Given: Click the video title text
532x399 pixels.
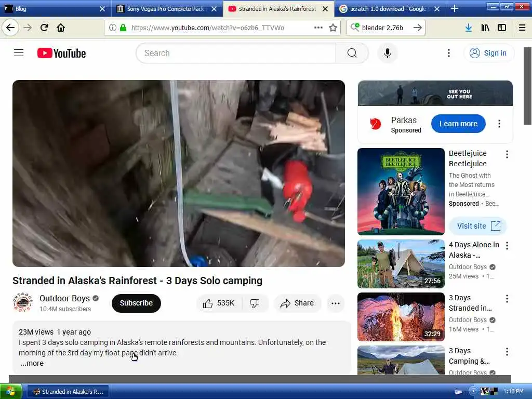Looking at the screenshot, I should tap(137, 281).
